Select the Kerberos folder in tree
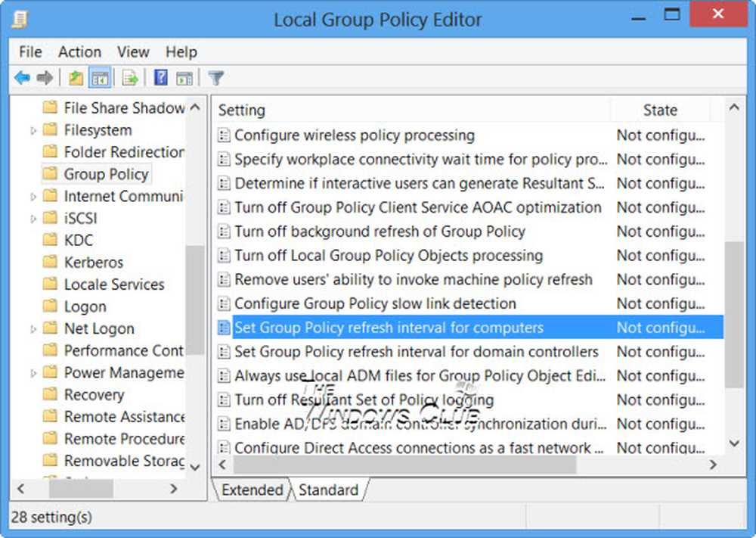Image resolution: width=756 pixels, height=538 pixels. pyautogui.click(x=93, y=263)
